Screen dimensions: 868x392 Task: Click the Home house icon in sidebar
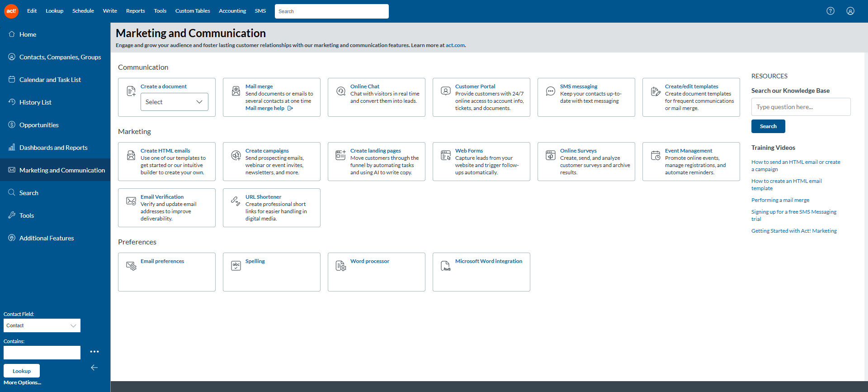click(12, 34)
